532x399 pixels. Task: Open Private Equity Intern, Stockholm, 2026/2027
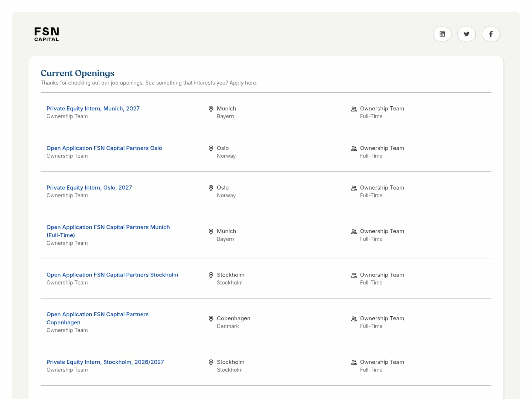(105, 362)
